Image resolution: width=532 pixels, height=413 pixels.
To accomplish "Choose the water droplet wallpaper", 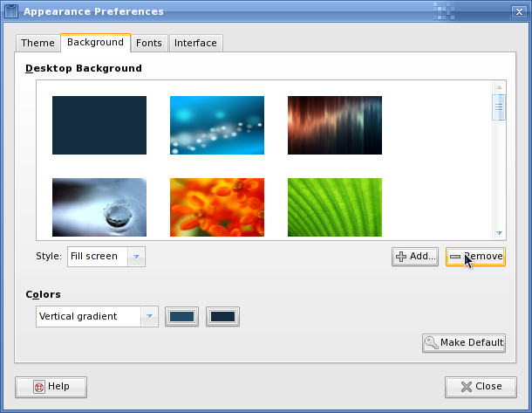I will click(99, 207).
